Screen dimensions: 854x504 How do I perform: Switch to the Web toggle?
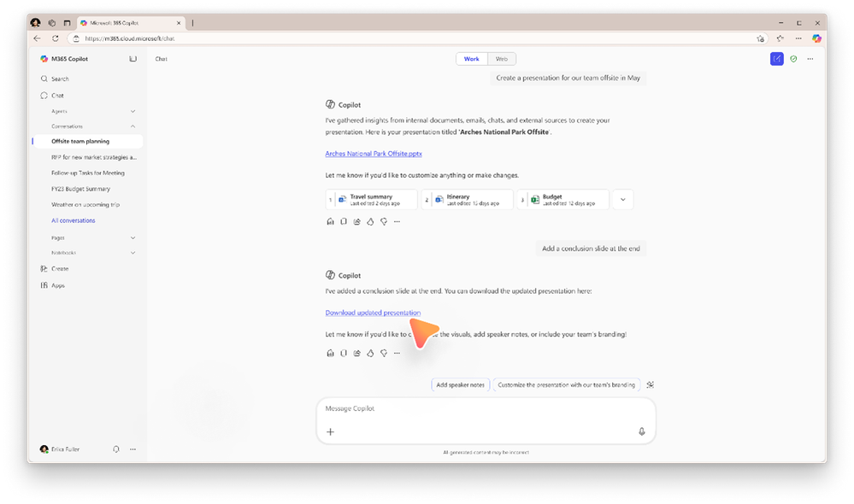pyautogui.click(x=502, y=59)
